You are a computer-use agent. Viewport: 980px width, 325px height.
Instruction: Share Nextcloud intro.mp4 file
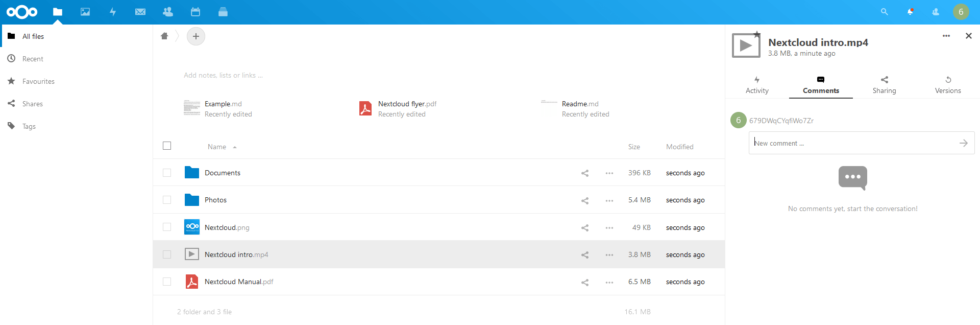point(585,255)
